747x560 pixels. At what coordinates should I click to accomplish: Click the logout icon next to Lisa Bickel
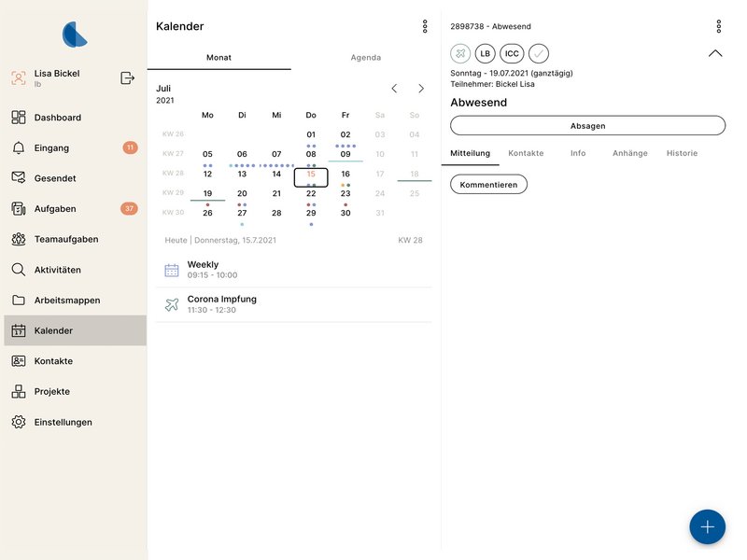pyautogui.click(x=127, y=78)
